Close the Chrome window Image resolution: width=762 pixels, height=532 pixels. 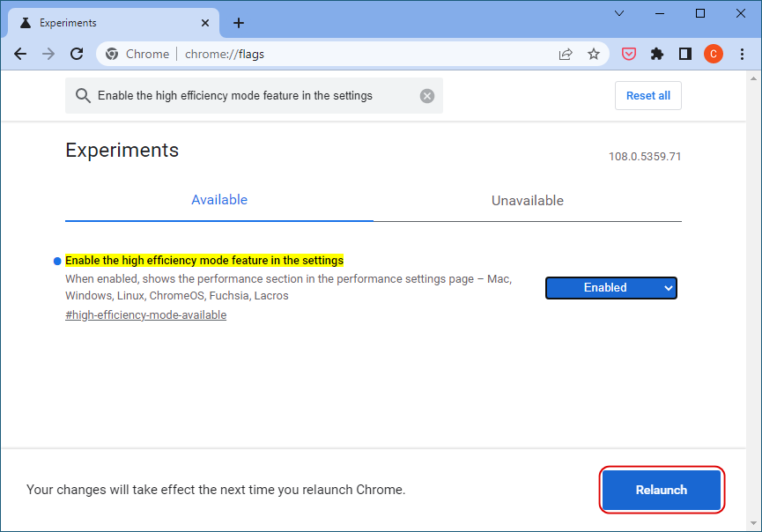[741, 13]
